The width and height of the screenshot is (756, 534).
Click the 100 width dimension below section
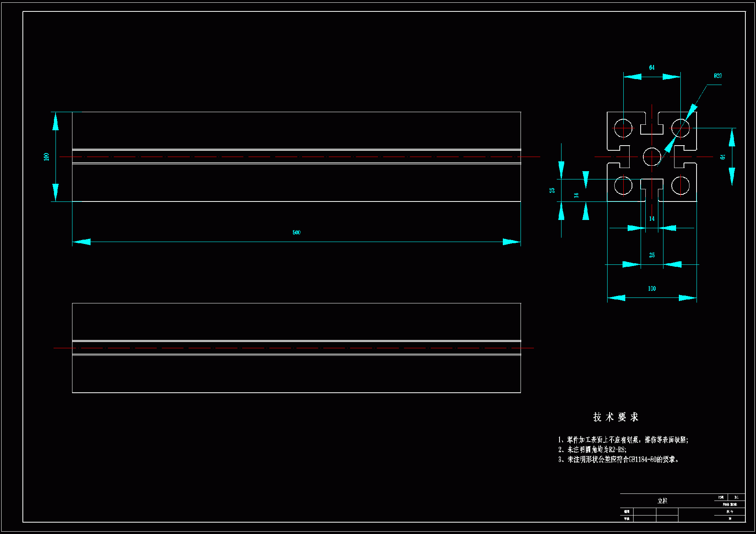click(652, 288)
